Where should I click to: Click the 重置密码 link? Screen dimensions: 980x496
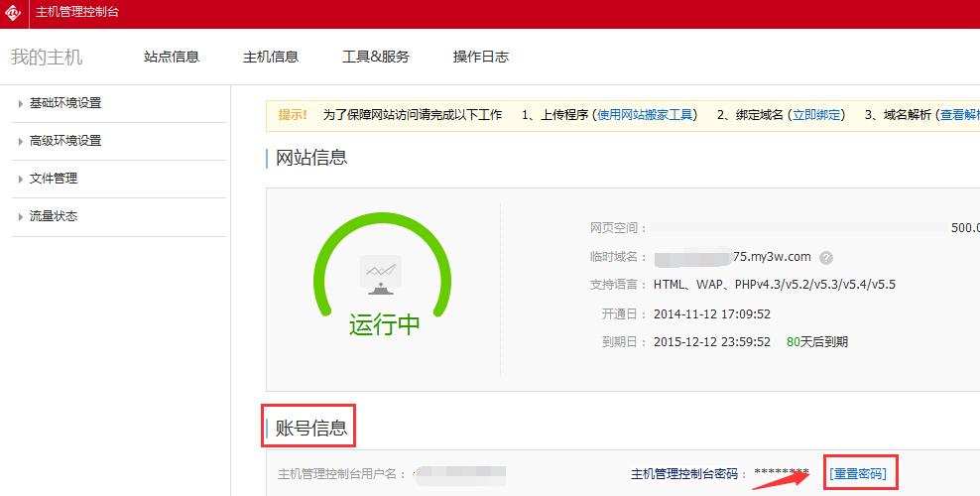click(858, 473)
